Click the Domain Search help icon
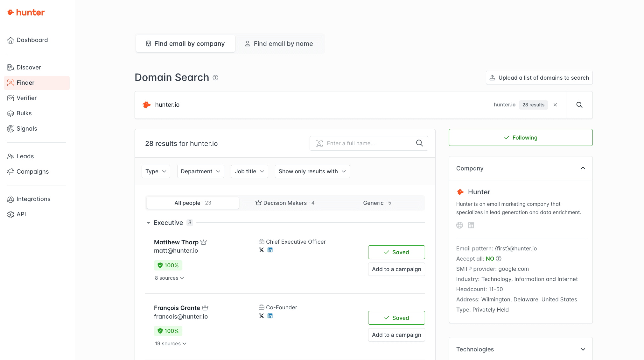 pyautogui.click(x=215, y=78)
